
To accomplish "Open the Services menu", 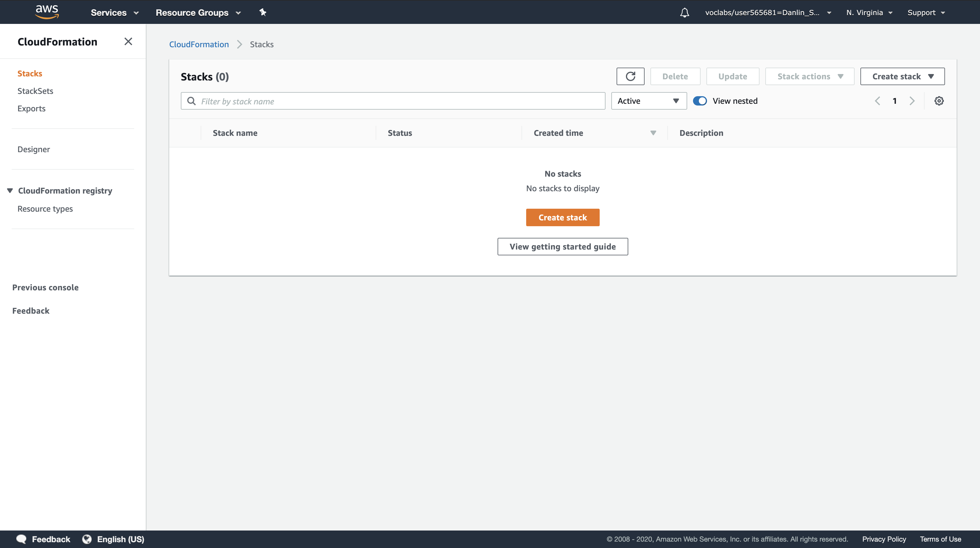I will click(114, 13).
